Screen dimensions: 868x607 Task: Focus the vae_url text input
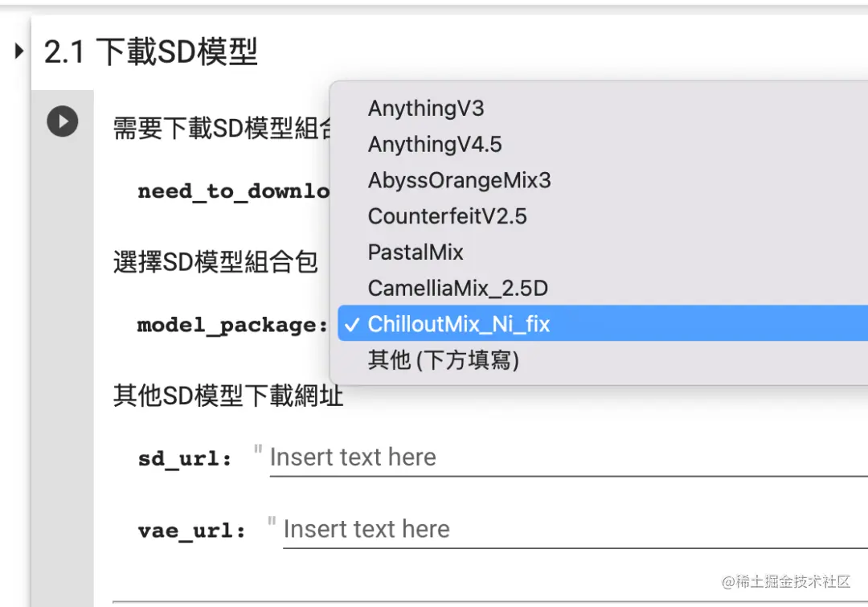click(575, 530)
